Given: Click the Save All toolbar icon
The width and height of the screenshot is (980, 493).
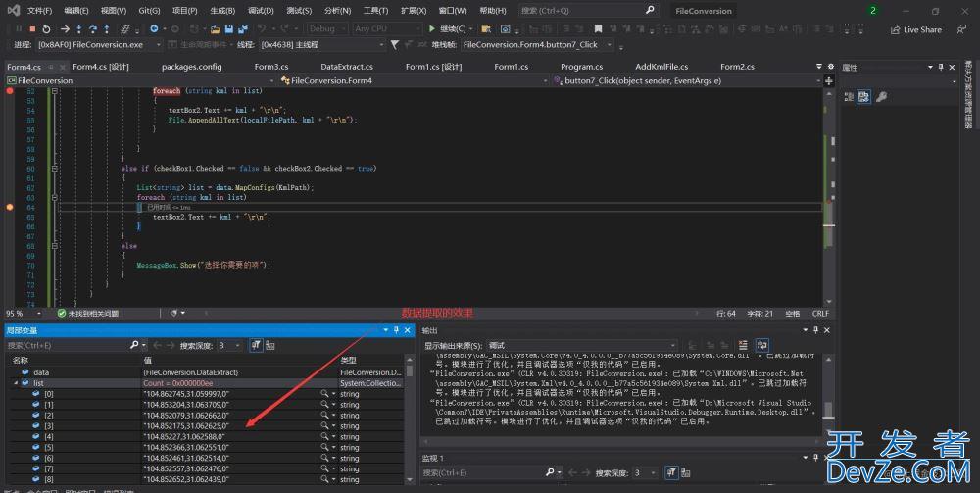Looking at the screenshot, I should click(242, 28).
